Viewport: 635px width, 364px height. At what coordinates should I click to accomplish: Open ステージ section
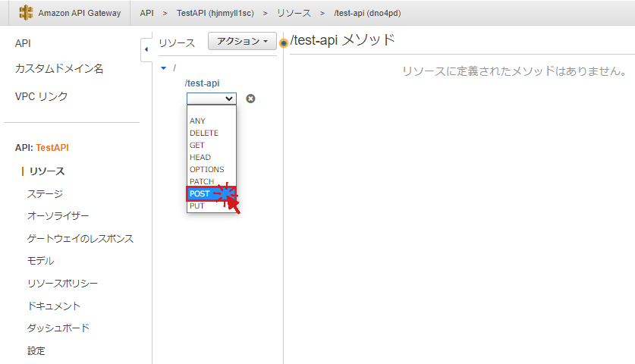coord(45,194)
